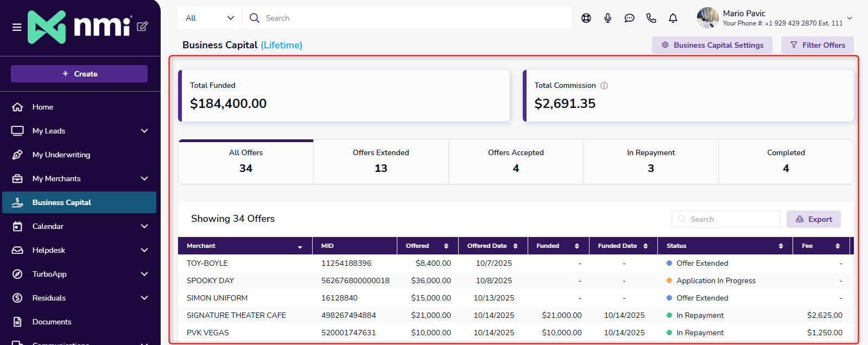This screenshot has height=345, width=868.
Task: Click the Export button
Action: coord(813,219)
